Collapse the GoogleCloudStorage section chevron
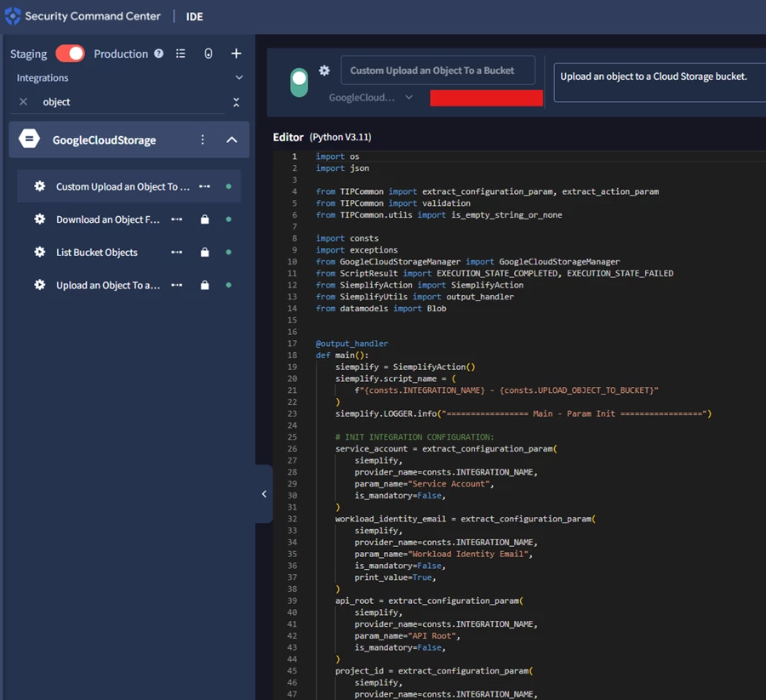Image resolution: width=766 pixels, height=700 pixels. click(232, 139)
